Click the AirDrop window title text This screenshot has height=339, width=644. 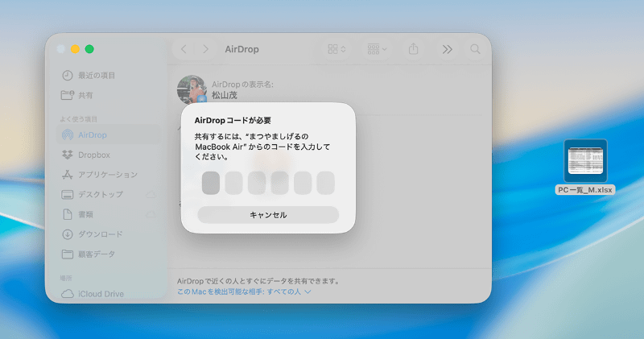(242, 49)
